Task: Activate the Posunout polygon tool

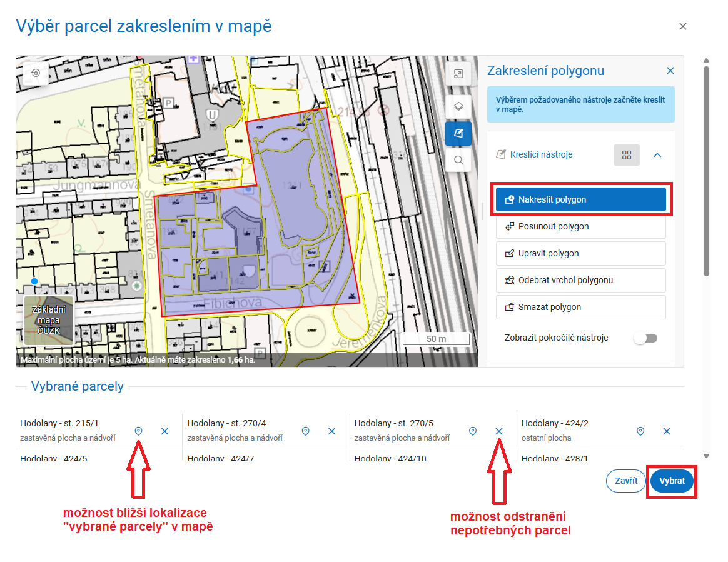Action: tap(580, 226)
